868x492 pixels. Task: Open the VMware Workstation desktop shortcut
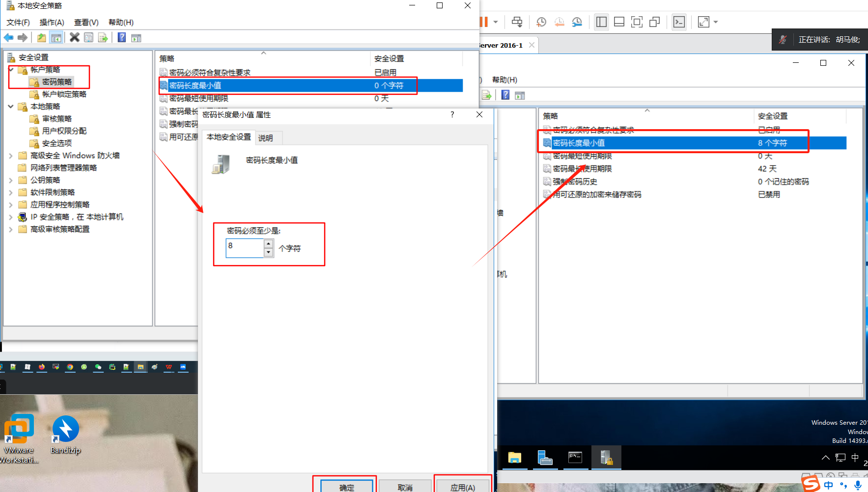tap(19, 438)
